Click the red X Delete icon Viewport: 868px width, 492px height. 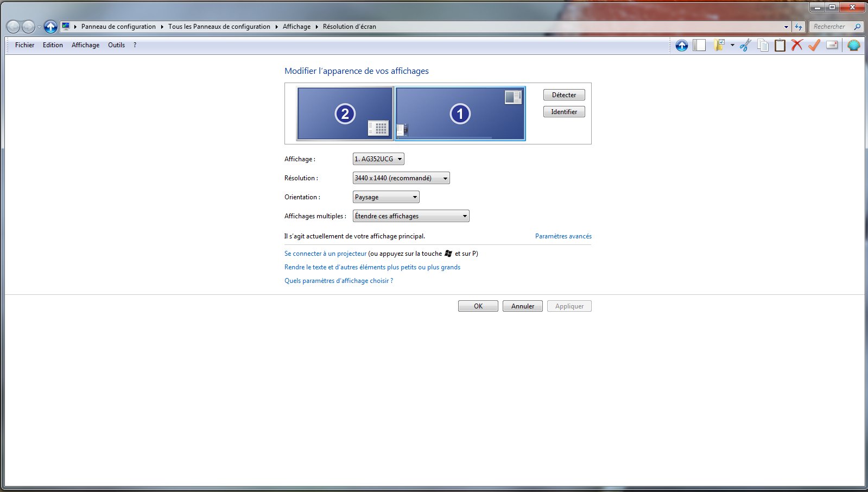pos(797,45)
